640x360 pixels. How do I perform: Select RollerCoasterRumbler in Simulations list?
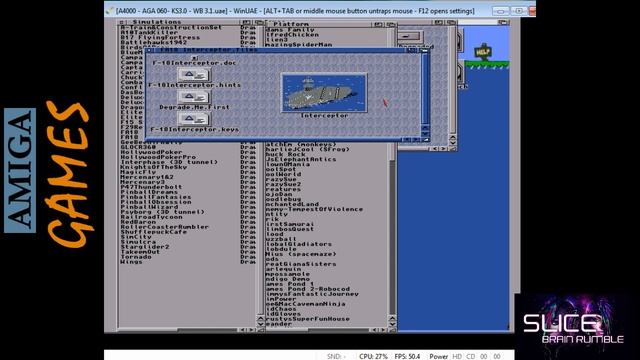point(164,227)
